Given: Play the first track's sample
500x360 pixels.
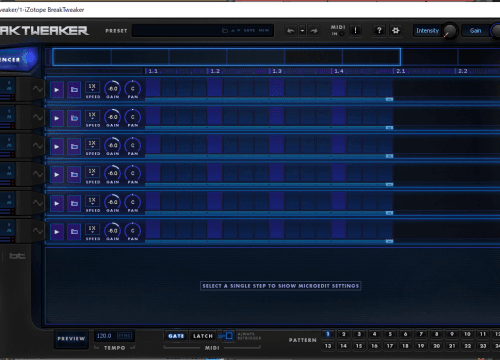Looking at the screenshot, I should pos(57,90).
